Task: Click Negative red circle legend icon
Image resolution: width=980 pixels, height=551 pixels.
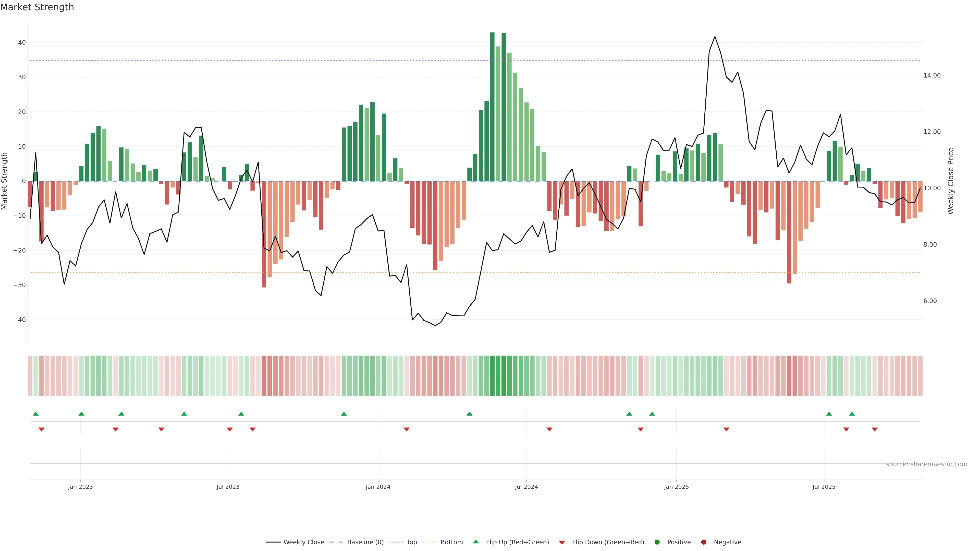Action: (703, 542)
